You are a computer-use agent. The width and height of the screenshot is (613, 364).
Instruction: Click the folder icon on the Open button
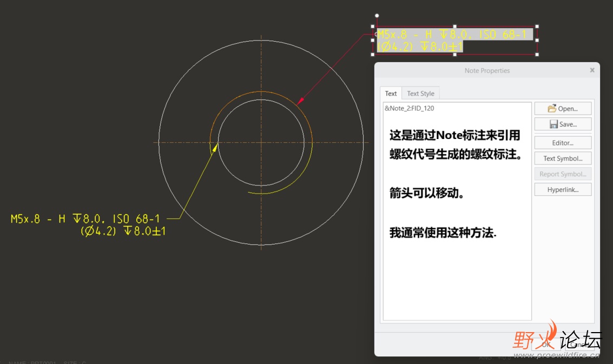552,108
